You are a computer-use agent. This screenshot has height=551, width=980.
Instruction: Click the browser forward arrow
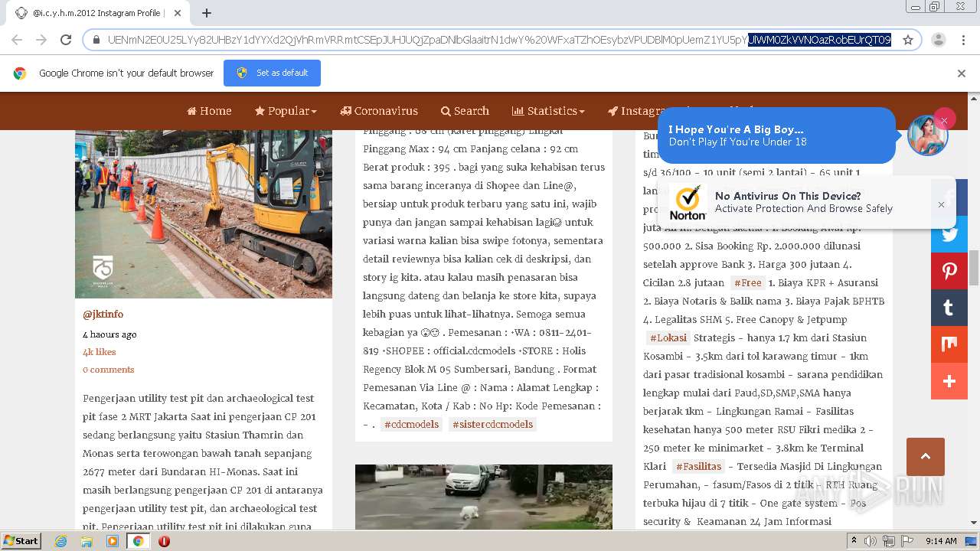pyautogui.click(x=41, y=40)
